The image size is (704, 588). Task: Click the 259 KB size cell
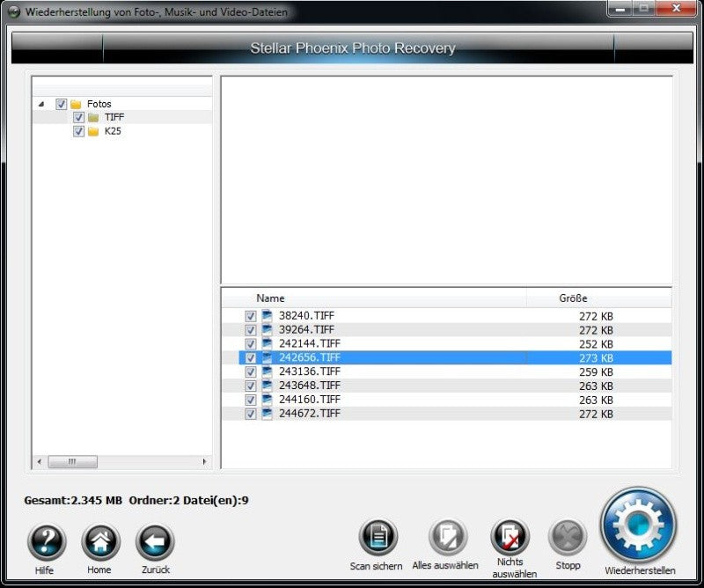tap(596, 372)
